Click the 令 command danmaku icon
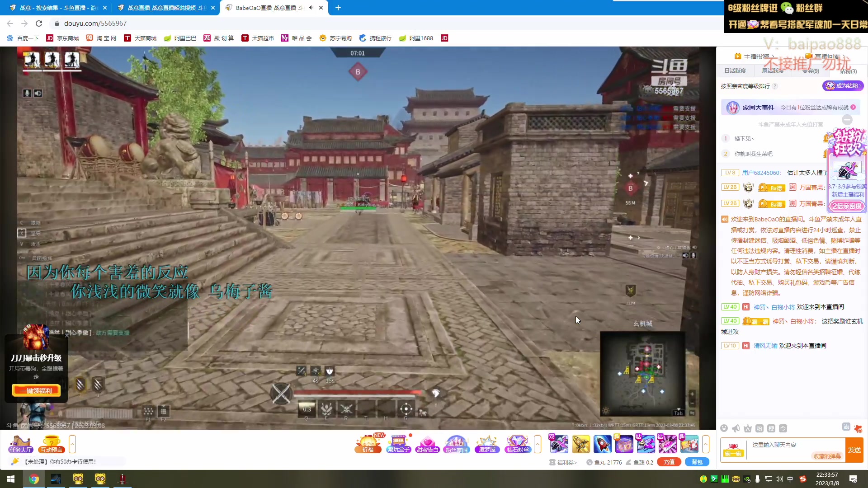This screenshot has width=868, height=488. point(783,428)
